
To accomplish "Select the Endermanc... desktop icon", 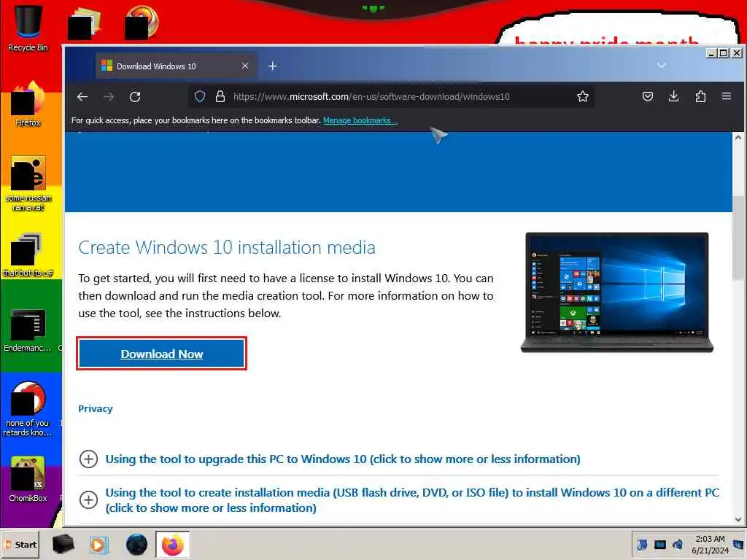I will coord(28,331).
